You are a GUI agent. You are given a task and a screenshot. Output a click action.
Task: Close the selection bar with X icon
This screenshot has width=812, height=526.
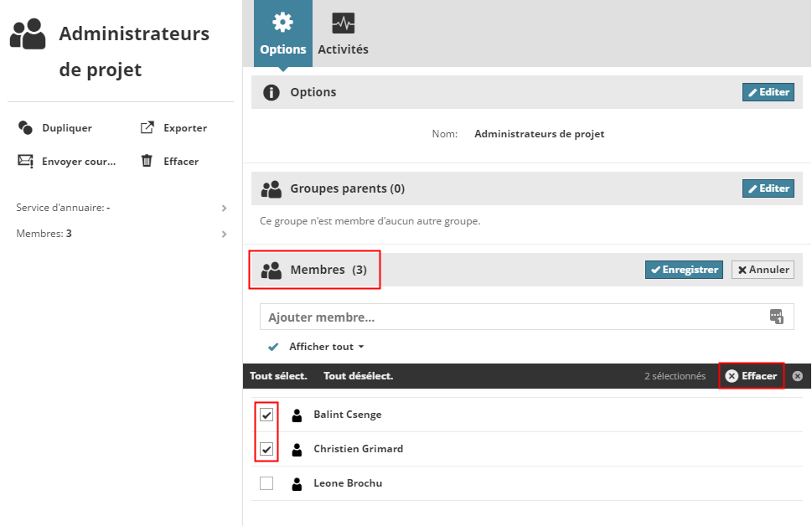pos(797,376)
